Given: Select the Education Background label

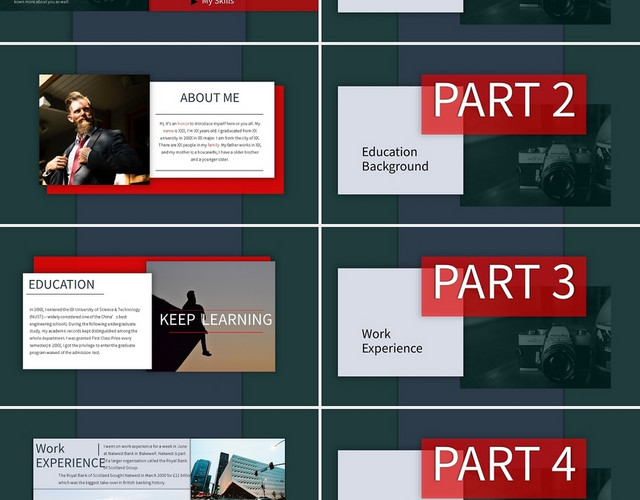Looking at the screenshot, I should click(x=395, y=159).
